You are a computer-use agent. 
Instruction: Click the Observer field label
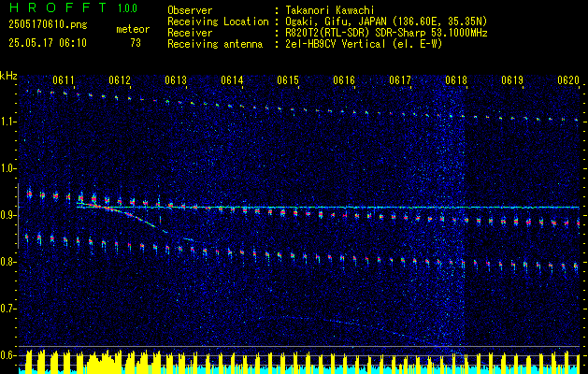tap(190, 10)
